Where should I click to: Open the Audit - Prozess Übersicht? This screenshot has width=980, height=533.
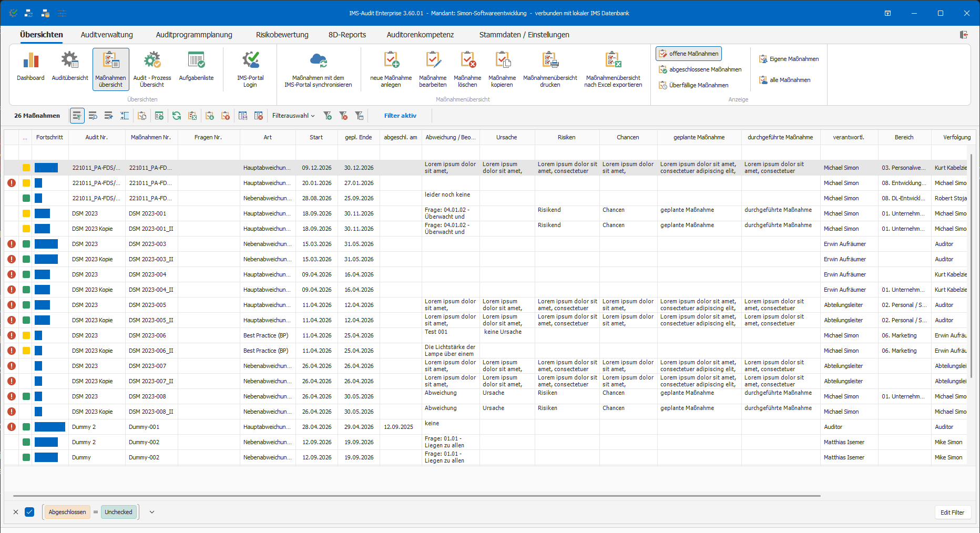pos(152,69)
